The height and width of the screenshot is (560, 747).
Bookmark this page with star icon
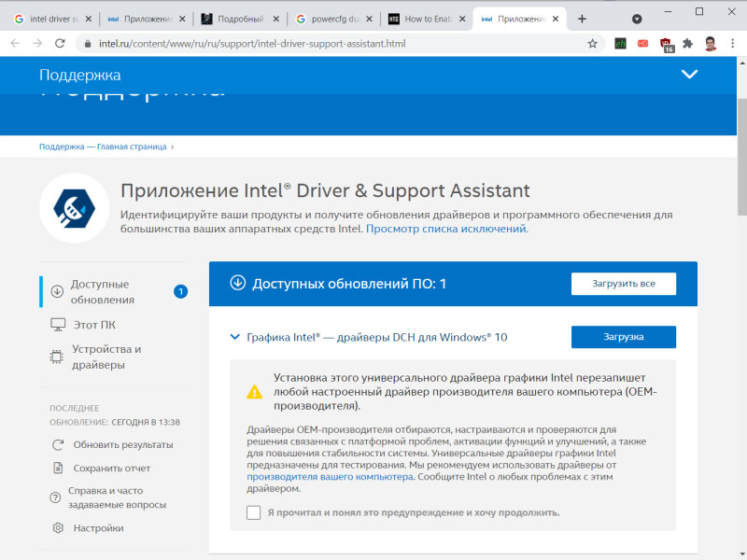coord(592,44)
